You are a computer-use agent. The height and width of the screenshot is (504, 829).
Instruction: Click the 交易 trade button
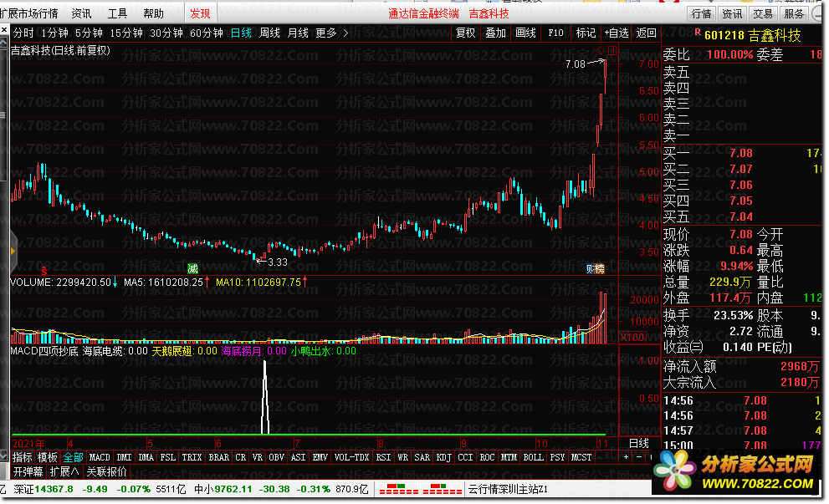point(763,13)
